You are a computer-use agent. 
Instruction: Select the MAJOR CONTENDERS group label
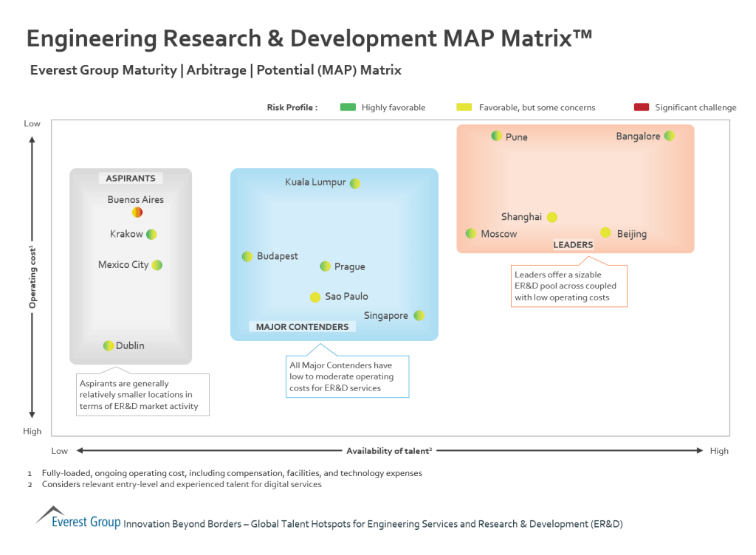click(302, 326)
